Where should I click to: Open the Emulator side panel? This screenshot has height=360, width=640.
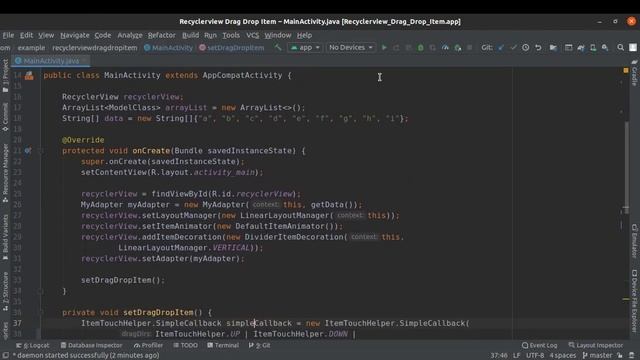(x=634, y=241)
